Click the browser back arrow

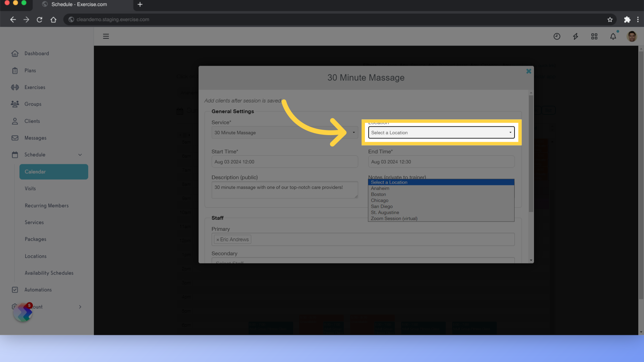tap(13, 19)
